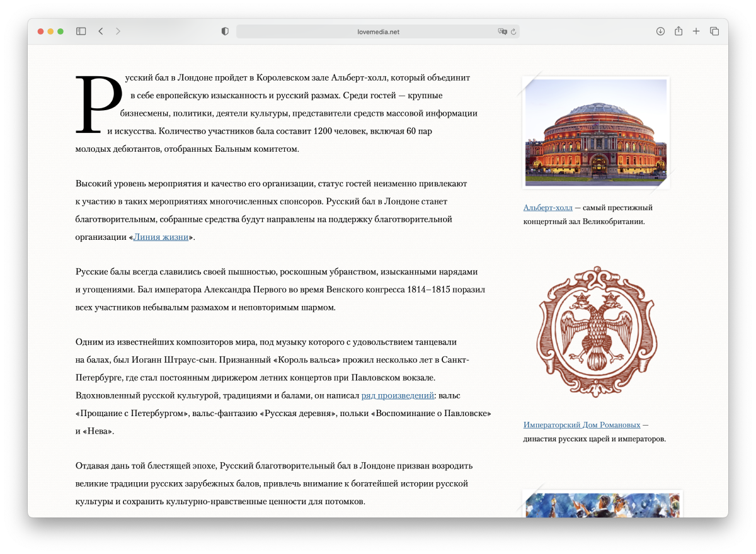Click the text «культуры и сохранить культурно-нравственные ценности для потомков.»
Screen dimensions: 756x554
[220, 502]
